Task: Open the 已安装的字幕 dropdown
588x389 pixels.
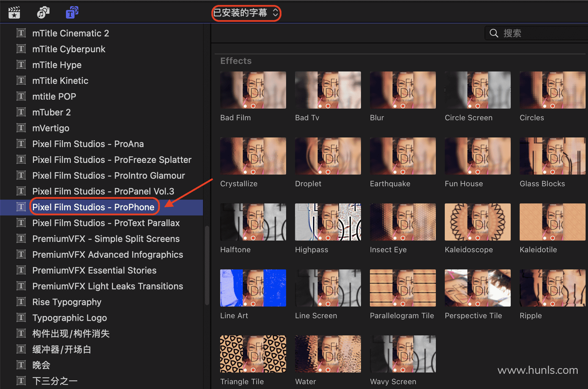Action: coord(246,13)
